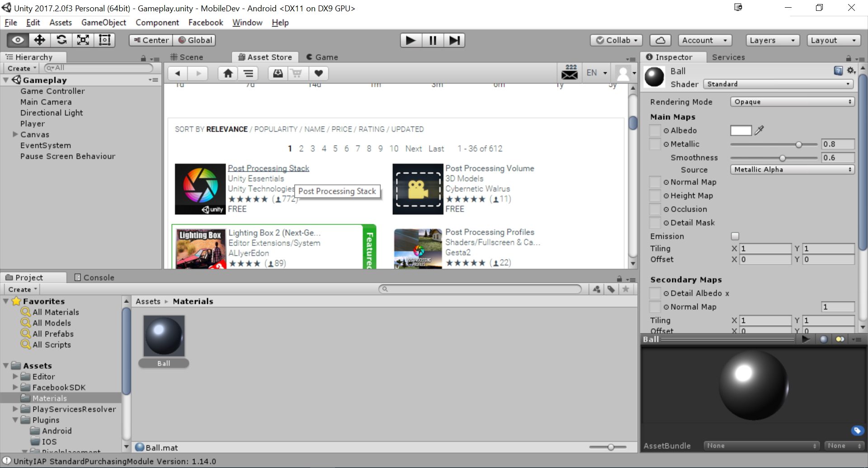
Task: Toggle the Hierarchy panel lock
Action: [x=143, y=58]
